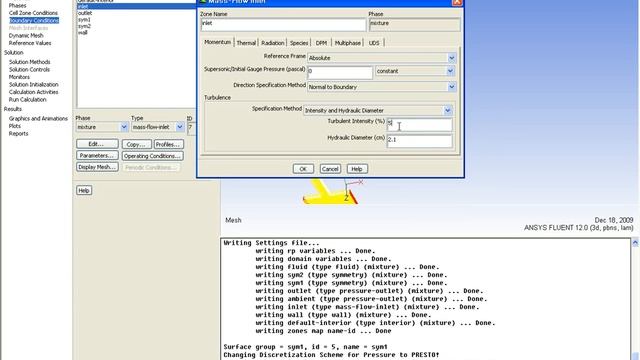The image size is (640, 360).
Task: Open Solution Methods page
Action: (x=29, y=62)
